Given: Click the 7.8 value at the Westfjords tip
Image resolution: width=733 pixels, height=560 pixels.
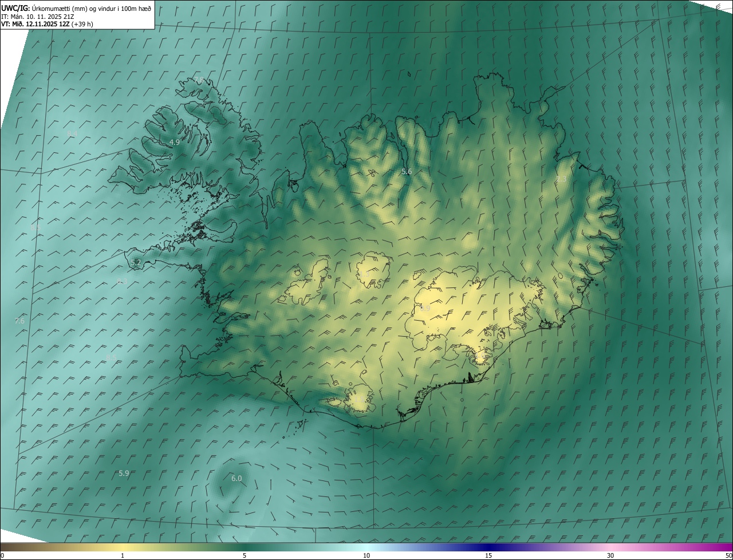Looking at the screenshot, I should [x=199, y=80].
